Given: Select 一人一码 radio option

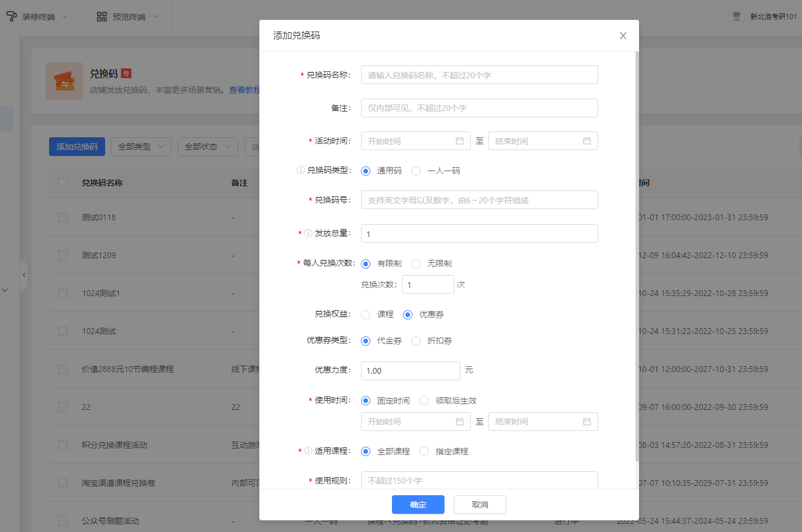Looking at the screenshot, I should tap(416, 171).
